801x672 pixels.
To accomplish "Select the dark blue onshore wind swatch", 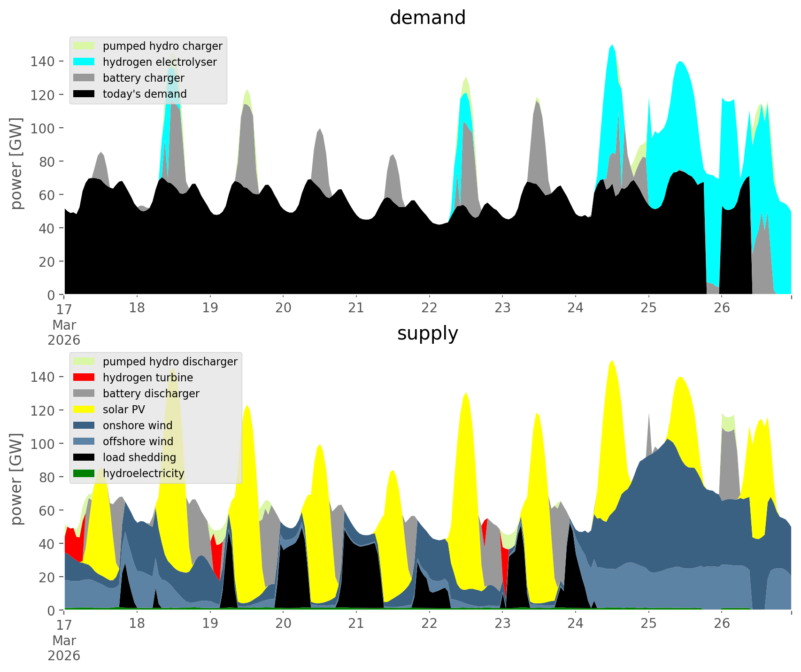I will (84, 425).
